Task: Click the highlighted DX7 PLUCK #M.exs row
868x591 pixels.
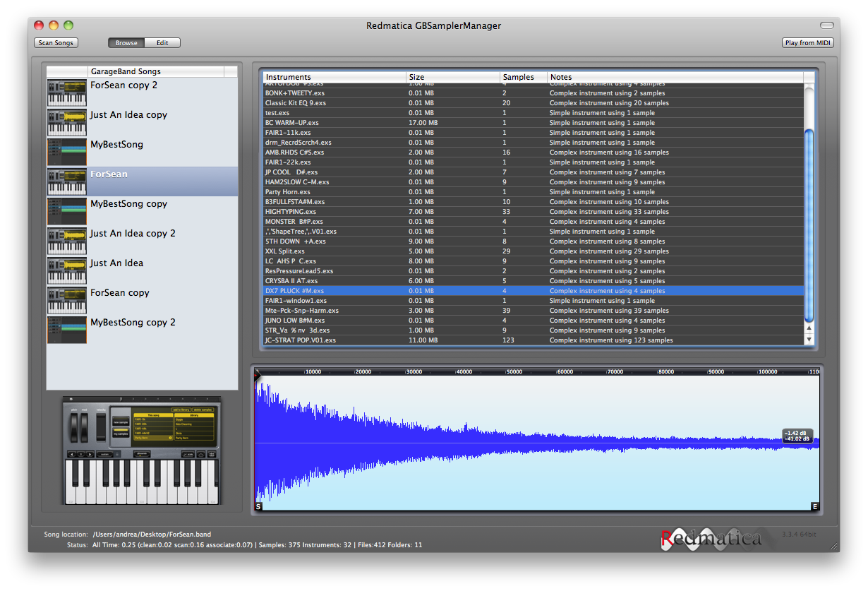Action: click(x=534, y=291)
